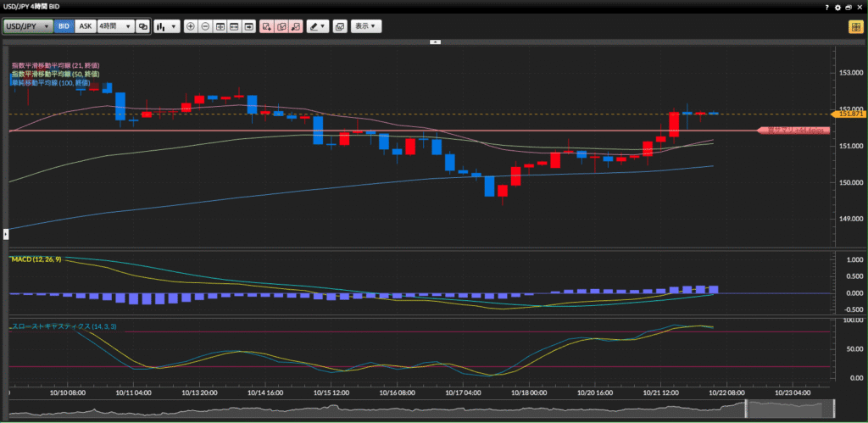Click the middle pink chart tool icon
Screen dimensions: 868x423
281,26
